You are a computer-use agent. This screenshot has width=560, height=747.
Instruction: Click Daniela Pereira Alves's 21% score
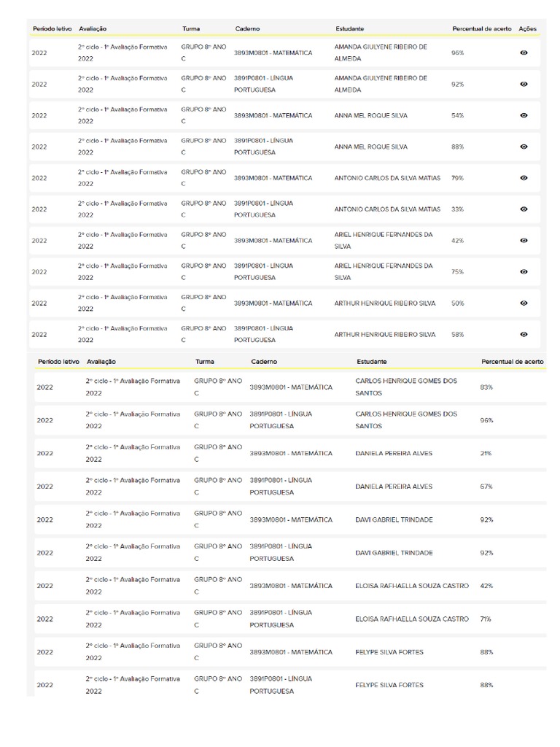pyautogui.click(x=486, y=454)
